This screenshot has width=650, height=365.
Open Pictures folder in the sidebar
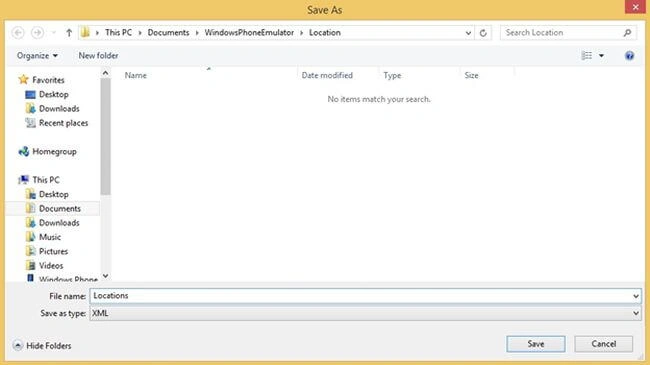click(53, 251)
